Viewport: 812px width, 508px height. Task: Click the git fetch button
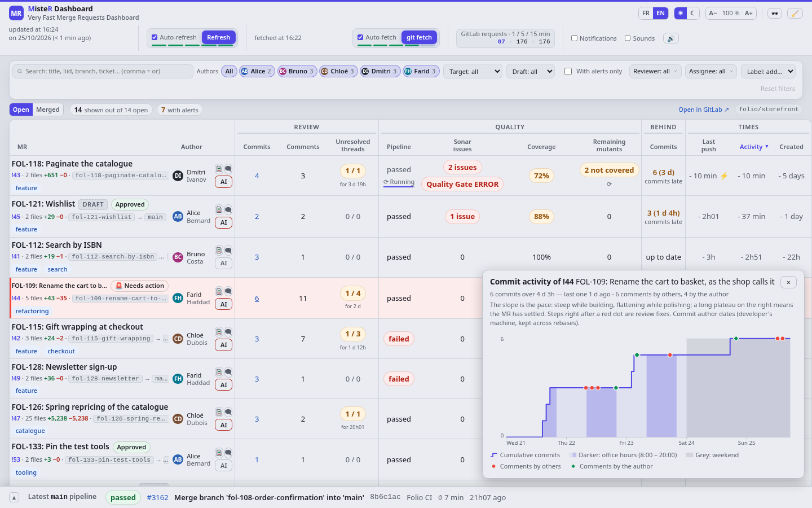click(x=419, y=37)
